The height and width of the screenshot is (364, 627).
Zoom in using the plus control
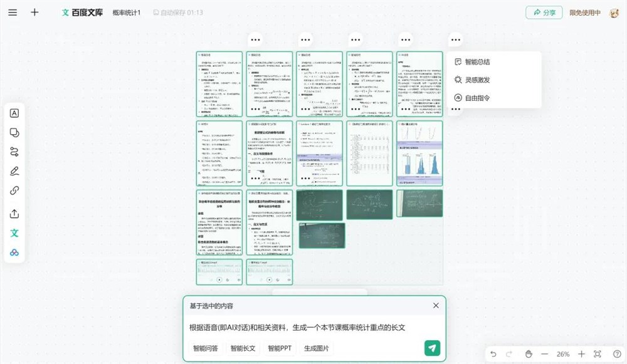click(x=581, y=354)
